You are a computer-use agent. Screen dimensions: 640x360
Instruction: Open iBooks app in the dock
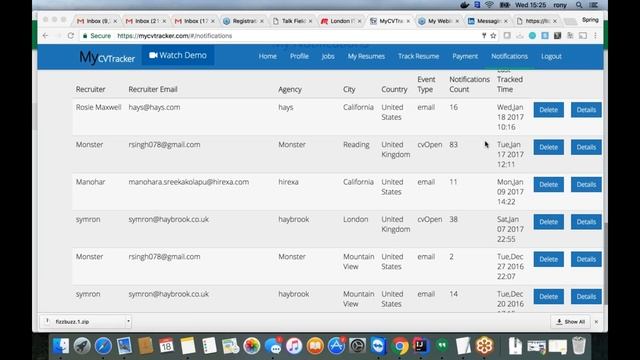315,346
